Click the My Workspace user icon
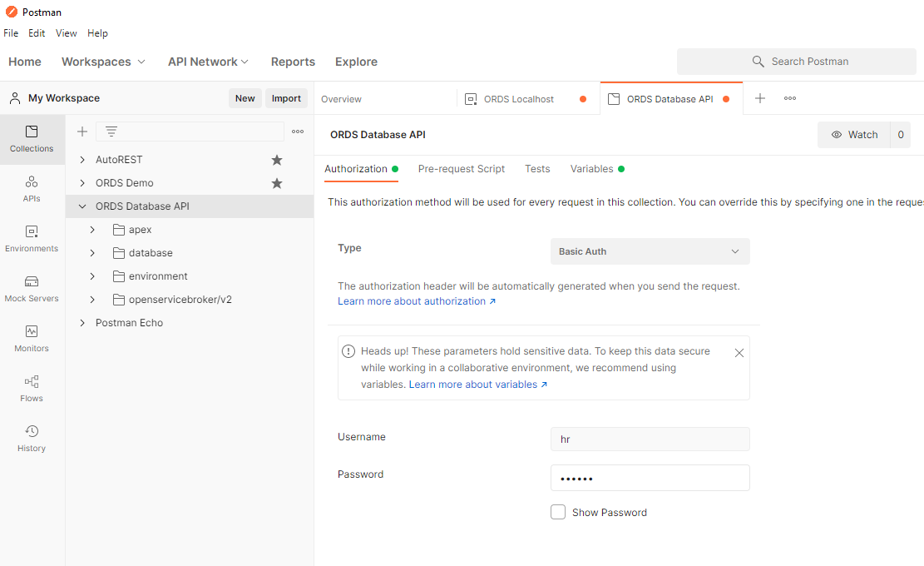Viewport: 924px width, 566px height. click(15, 98)
